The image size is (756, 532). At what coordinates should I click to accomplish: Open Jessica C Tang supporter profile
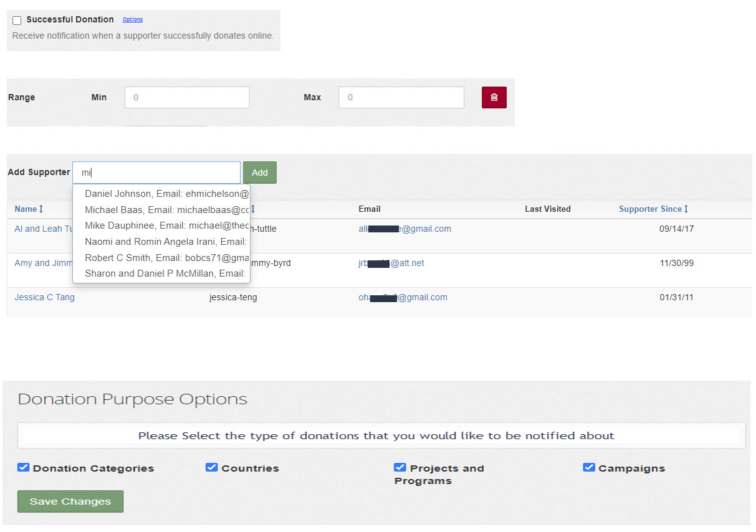(x=44, y=298)
